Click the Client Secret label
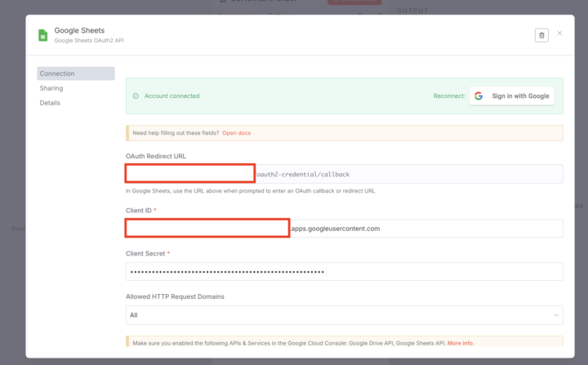The image size is (588, 365). [x=145, y=254]
